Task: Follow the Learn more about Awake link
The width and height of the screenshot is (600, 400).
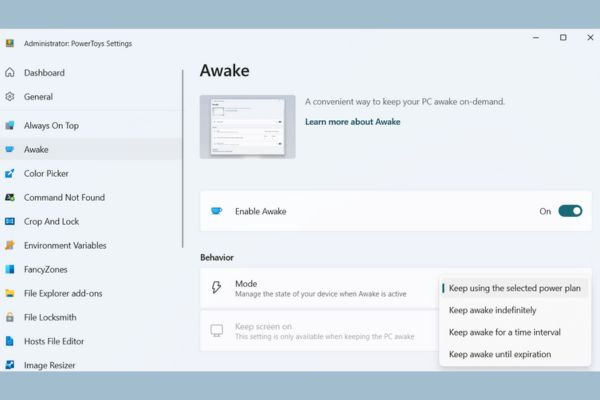Action: pos(352,122)
